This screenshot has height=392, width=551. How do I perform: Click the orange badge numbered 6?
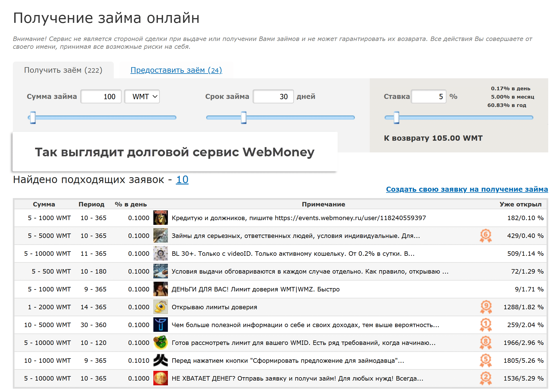coord(485,235)
